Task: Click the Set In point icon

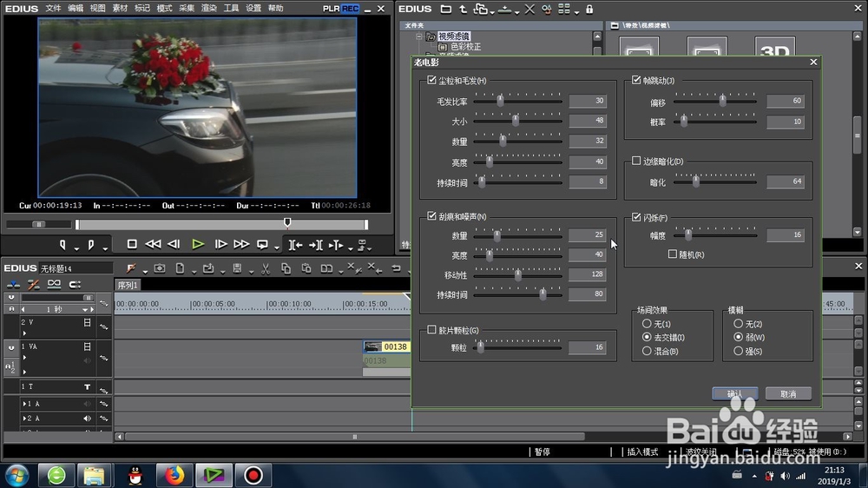Action: 63,244
